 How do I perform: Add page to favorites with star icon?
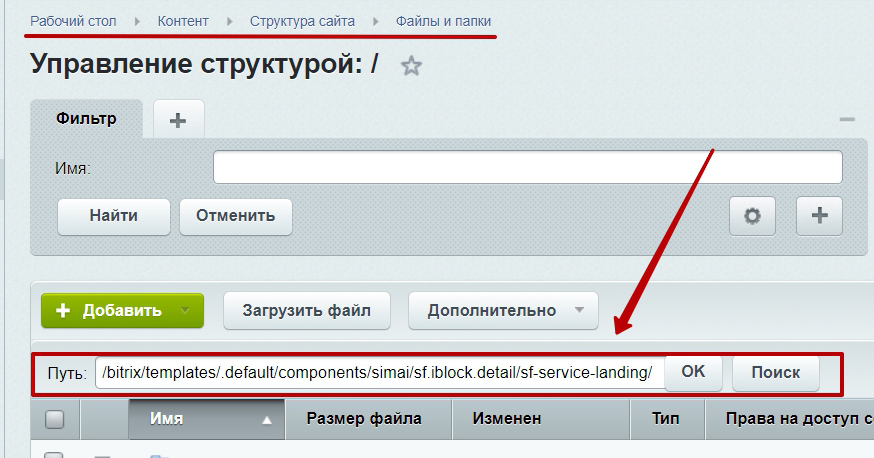(411, 66)
